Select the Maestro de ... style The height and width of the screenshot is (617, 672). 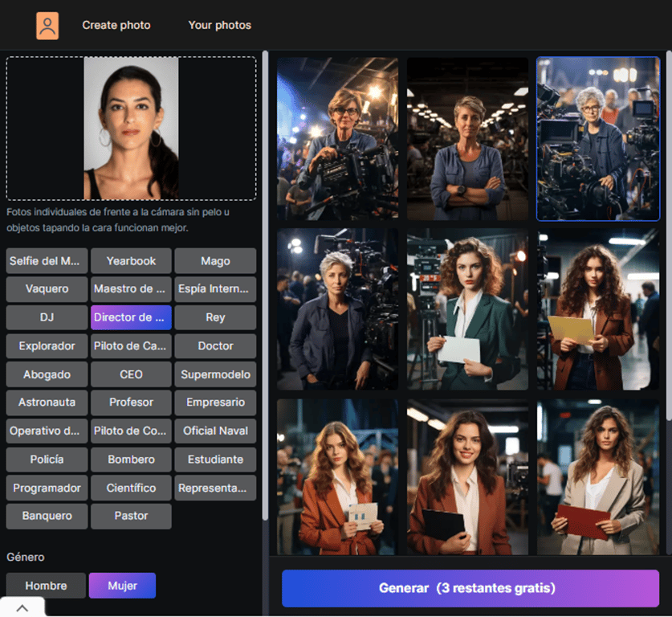(x=131, y=289)
